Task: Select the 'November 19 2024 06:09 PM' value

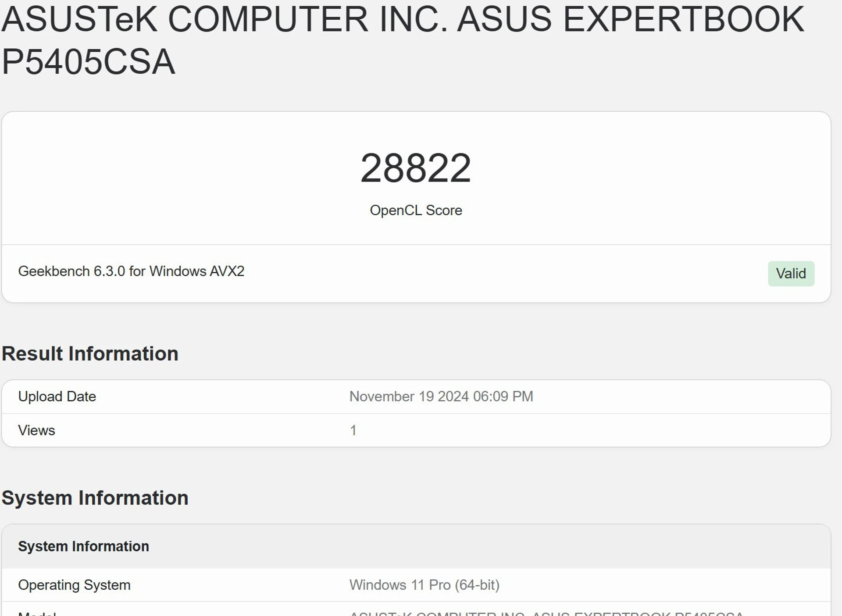Action: point(441,396)
